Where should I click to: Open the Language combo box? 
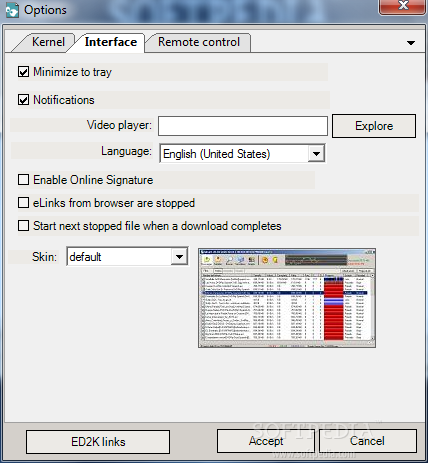pyautogui.click(x=242, y=154)
